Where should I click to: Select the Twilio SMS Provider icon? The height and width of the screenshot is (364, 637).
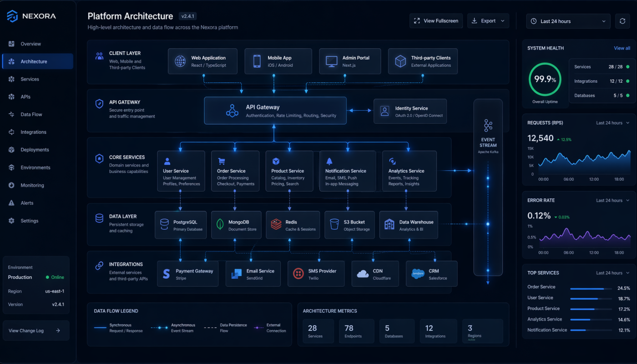coord(298,273)
